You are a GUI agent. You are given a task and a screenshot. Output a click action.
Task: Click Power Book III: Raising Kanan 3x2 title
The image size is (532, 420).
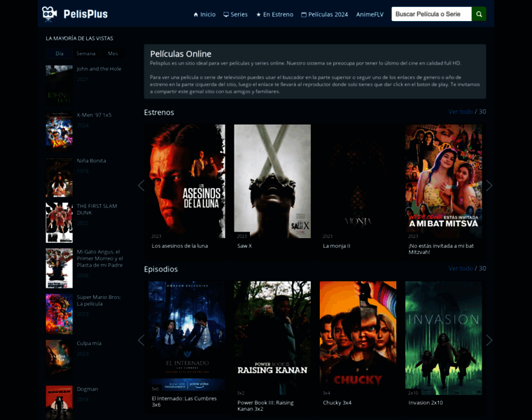click(x=266, y=405)
